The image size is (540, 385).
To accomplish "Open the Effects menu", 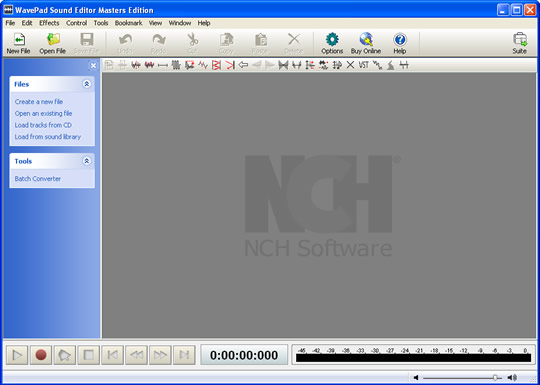I will click(x=49, y=23).
